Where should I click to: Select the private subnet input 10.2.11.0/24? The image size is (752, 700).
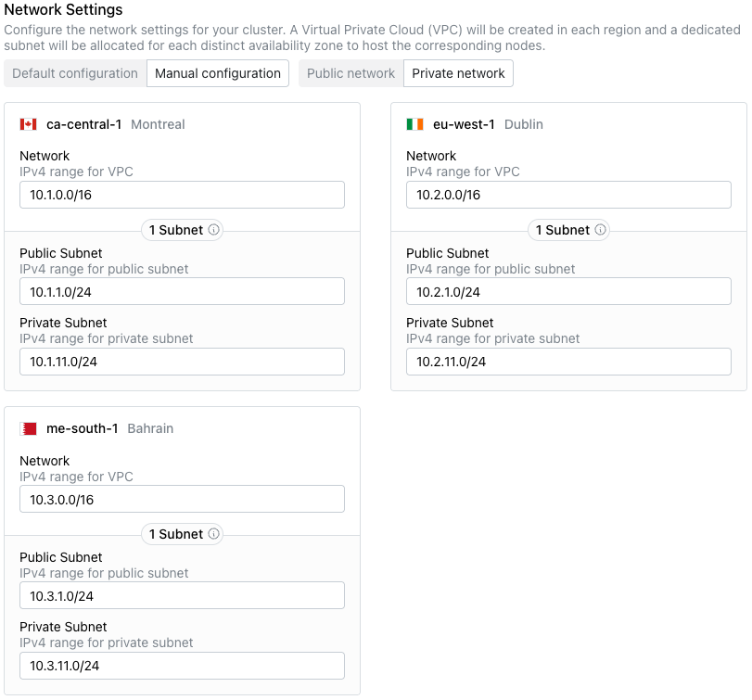(x=568, y=361)
